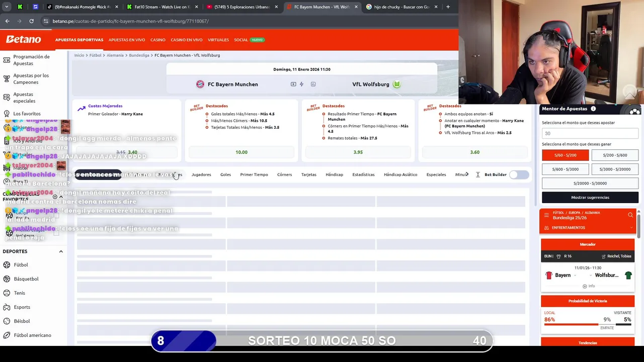Select the S/60 - S/200 win amount

565,155
